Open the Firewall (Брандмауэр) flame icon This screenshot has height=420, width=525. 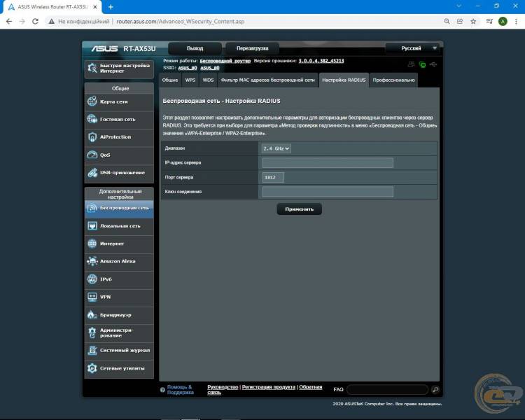[92, 314]
